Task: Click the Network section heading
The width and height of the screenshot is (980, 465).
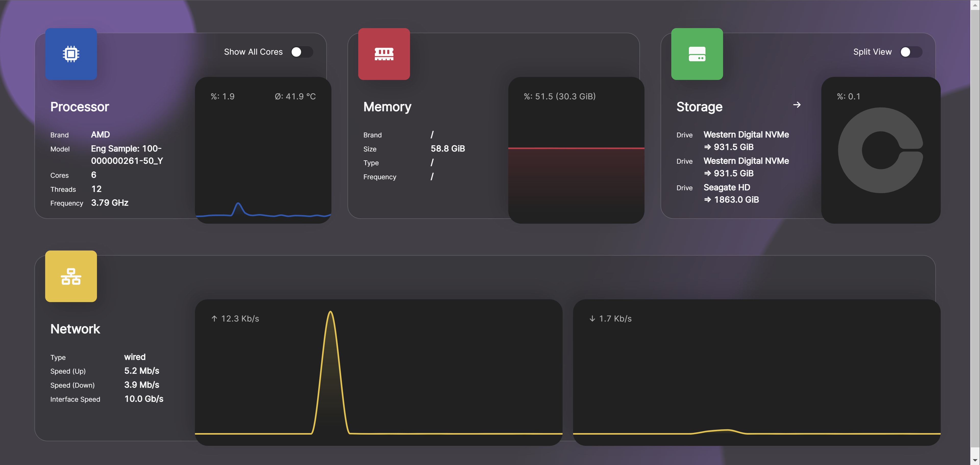Action: (x=75, y=329)
